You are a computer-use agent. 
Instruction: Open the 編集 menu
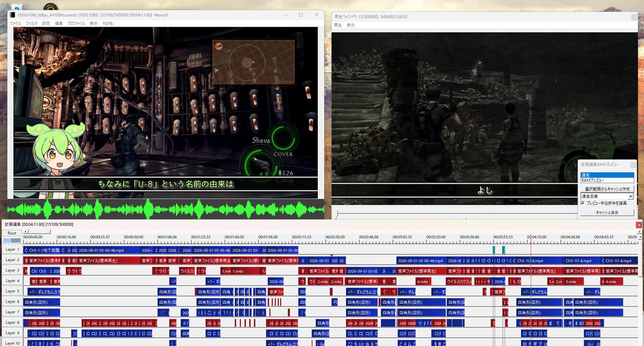(x=58, y=24)
